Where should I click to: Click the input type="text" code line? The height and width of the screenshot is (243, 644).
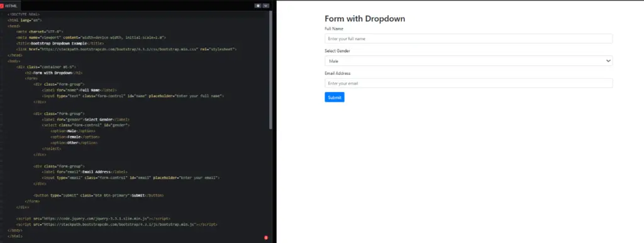pos(133,96)
